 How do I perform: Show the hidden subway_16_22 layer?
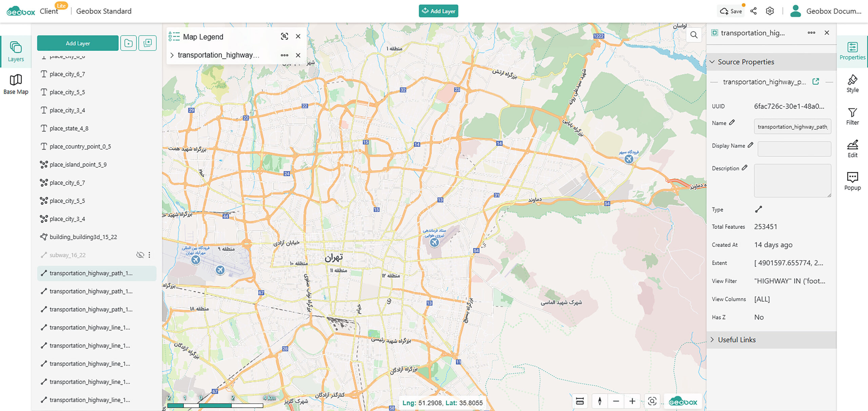point(140,255)
